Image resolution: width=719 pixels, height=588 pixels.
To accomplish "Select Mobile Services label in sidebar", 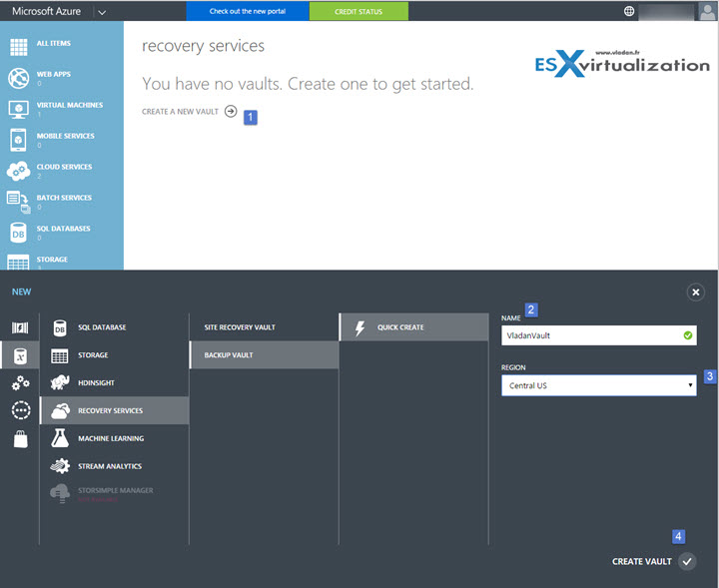I will [x=66, y=136].
